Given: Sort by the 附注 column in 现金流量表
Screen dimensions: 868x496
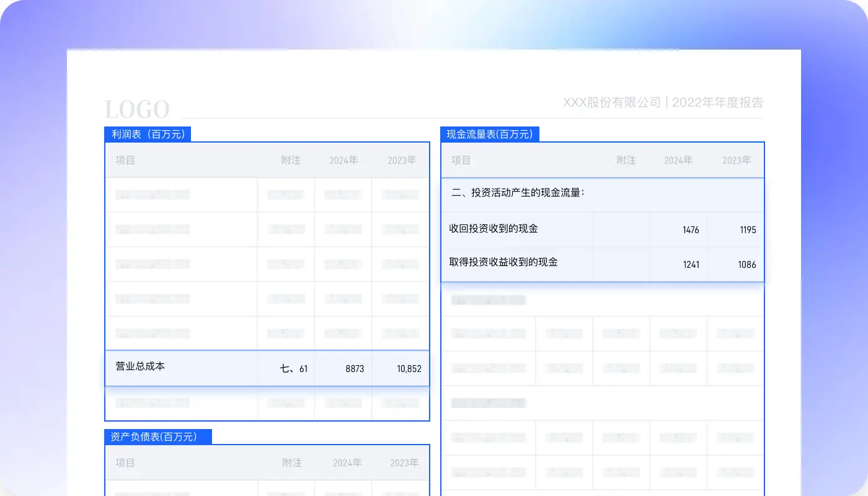Looking at the screenshot, I should tap(626, 160).
